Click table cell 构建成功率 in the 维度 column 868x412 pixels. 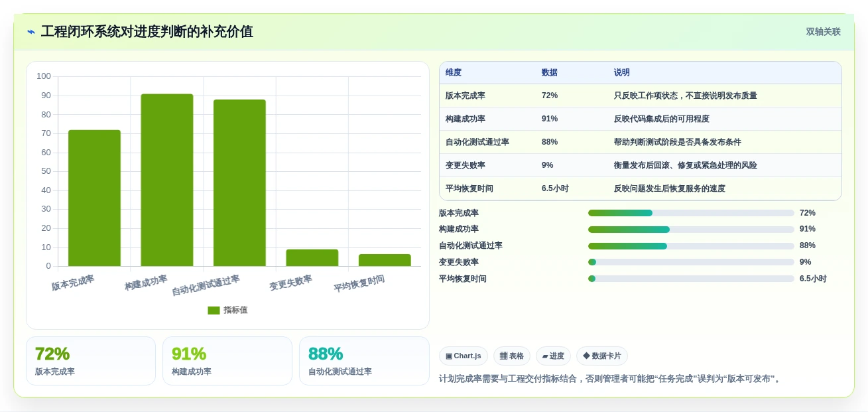pos(465,119)
